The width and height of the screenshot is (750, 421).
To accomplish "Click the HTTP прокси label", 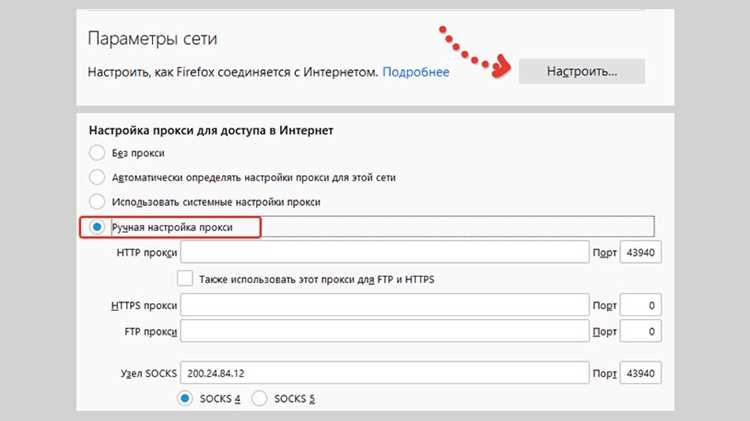I will click(x=147, y=253).
